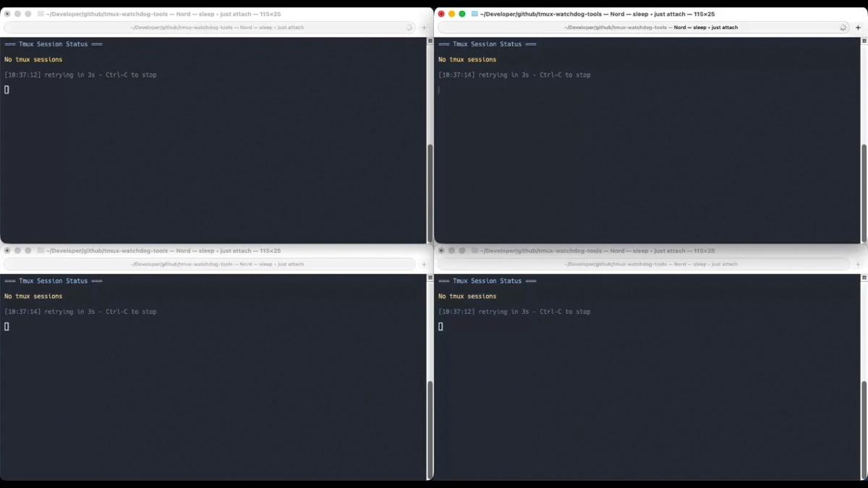Click '[10:37:12] retrying' line in top-left terminal
Image resolution: width=868 pixels, height=488 pixels.
coord(80,75)
